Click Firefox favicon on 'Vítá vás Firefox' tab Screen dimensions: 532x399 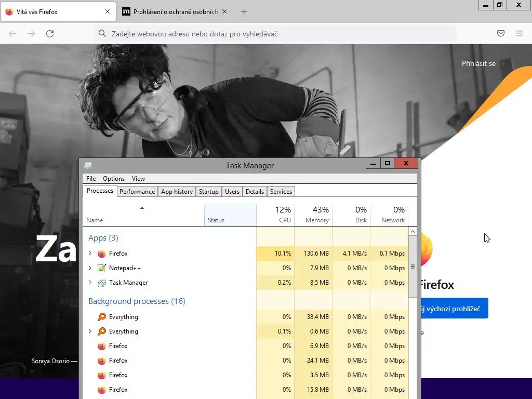pyautogui.click(x=9, y=11)
